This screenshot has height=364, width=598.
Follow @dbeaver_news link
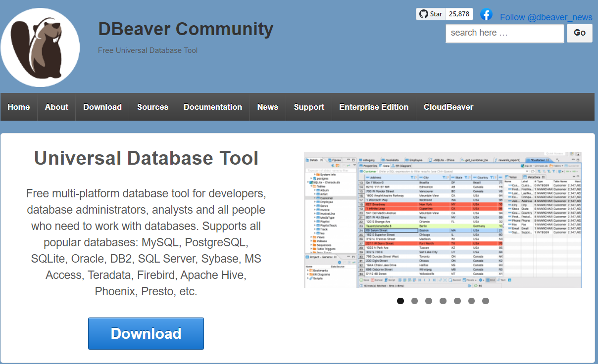(546, 17)
